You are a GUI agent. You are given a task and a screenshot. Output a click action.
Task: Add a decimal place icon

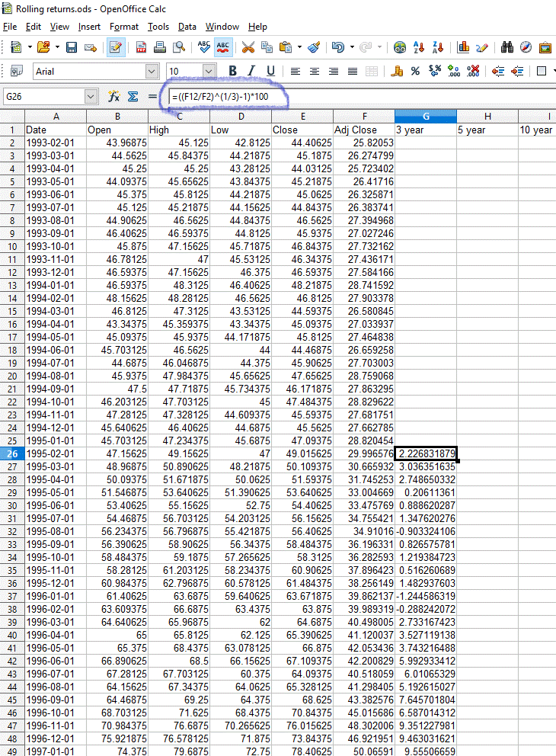click(x=454, y=72)
